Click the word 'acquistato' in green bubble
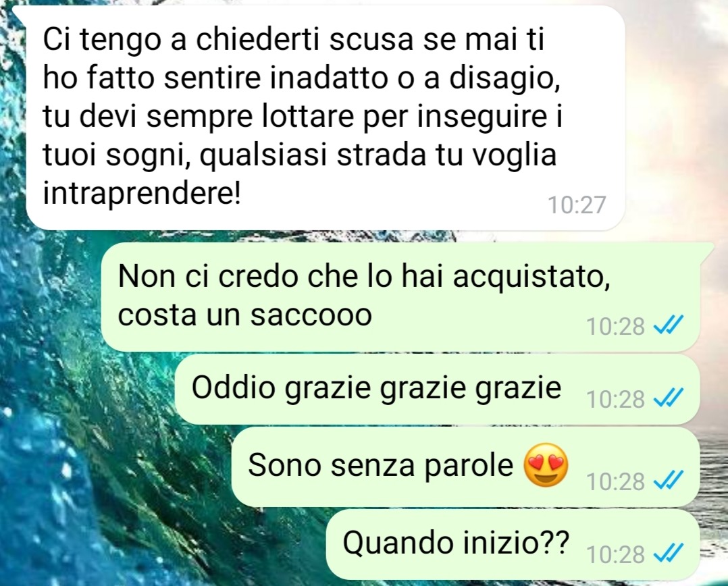Screen dimensions: 728x586 (531, 277)
